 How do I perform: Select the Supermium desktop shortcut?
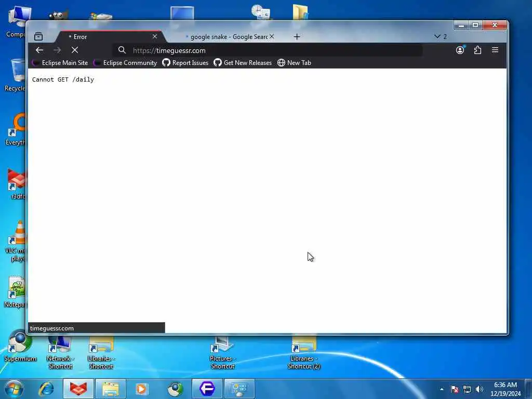point(20,345)
